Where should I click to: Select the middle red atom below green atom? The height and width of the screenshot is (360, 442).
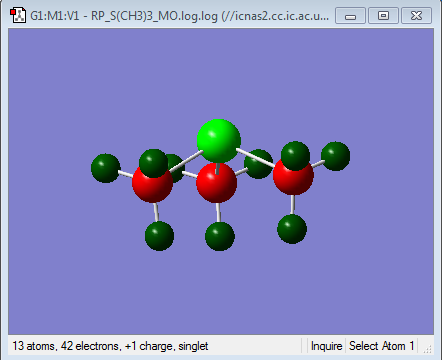pyautogui.click(x=217, y=183)
